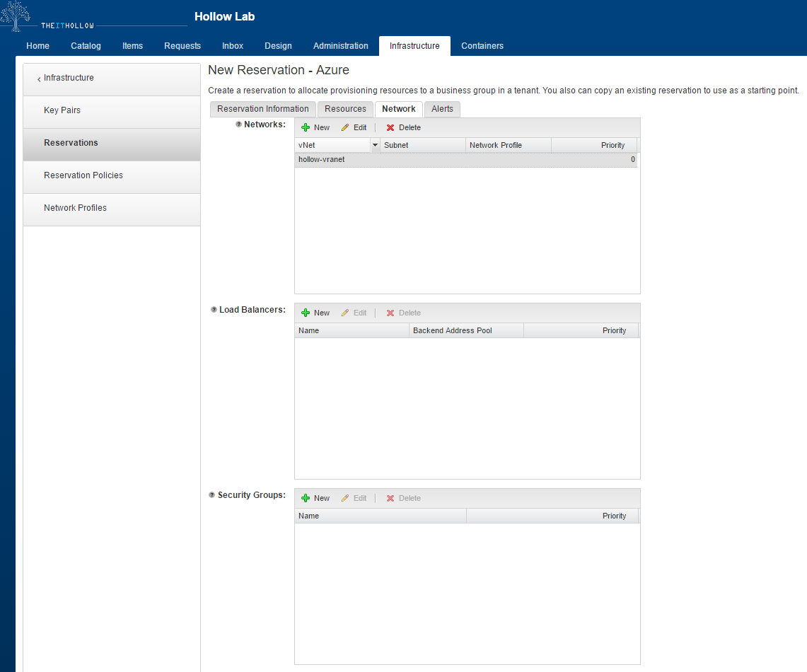Open the Administration menu tab
Screen dimensions: 807x672
click(340, 46)
